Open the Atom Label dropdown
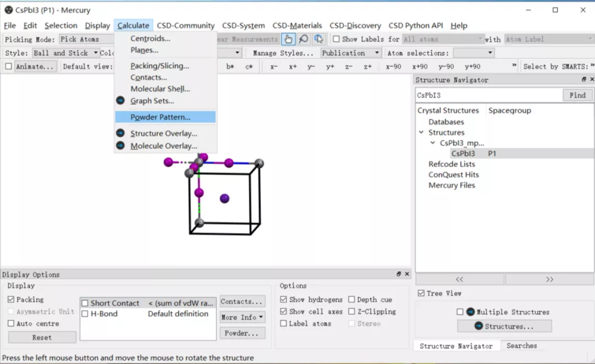 pos(549,39)
